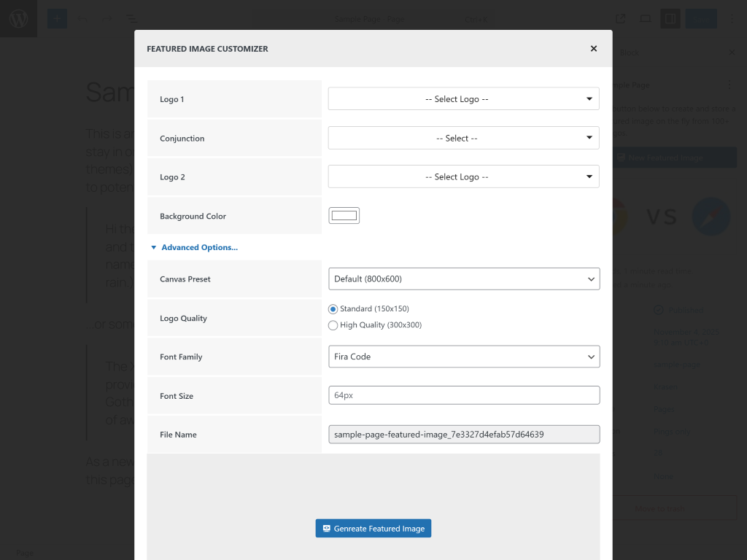Open the editor Options ellipsis menu
Screen dimensions: 747x560
point(732,19)
